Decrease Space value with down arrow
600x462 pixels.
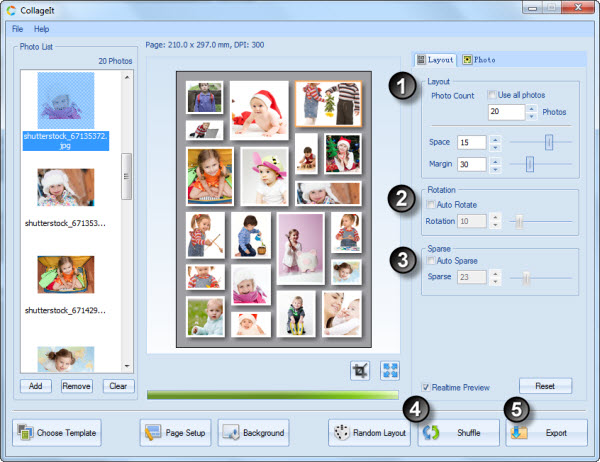[493, 147]
